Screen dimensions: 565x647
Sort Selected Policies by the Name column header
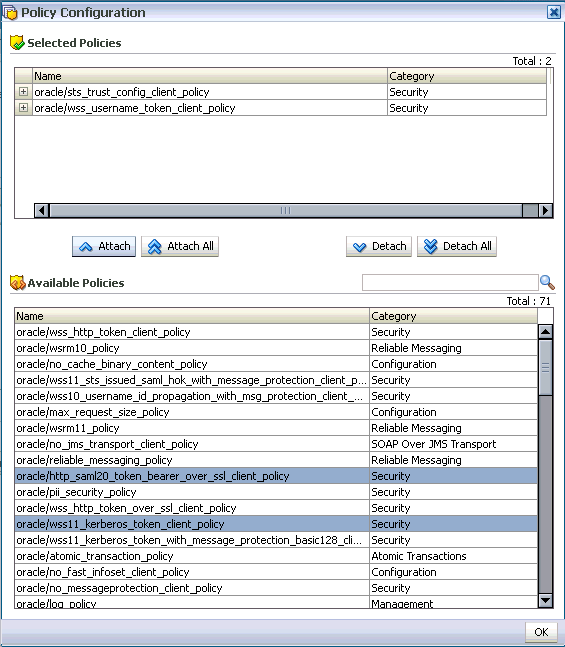[210, 76]
